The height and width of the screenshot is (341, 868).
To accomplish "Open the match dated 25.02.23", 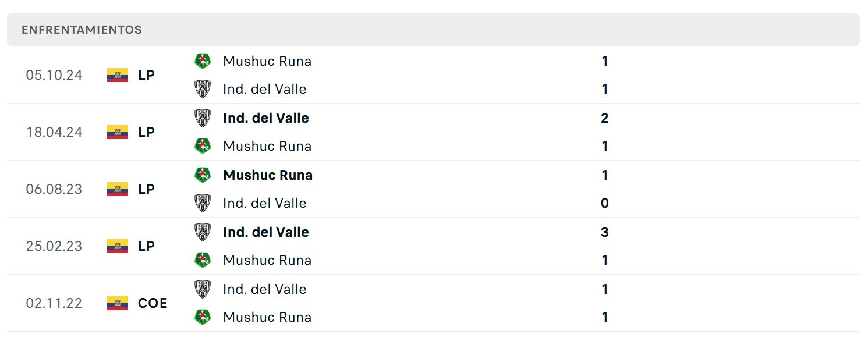I will (434, 246).
